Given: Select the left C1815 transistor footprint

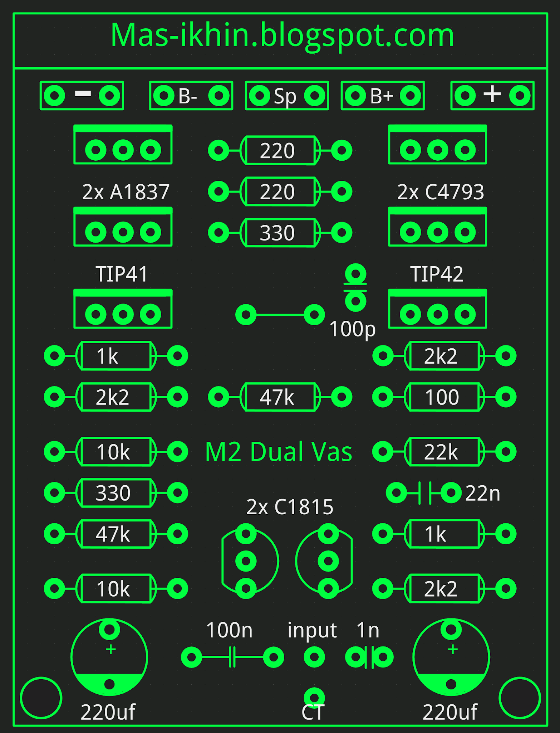Looking at the screenshot, I should click(x=250, y=561).
